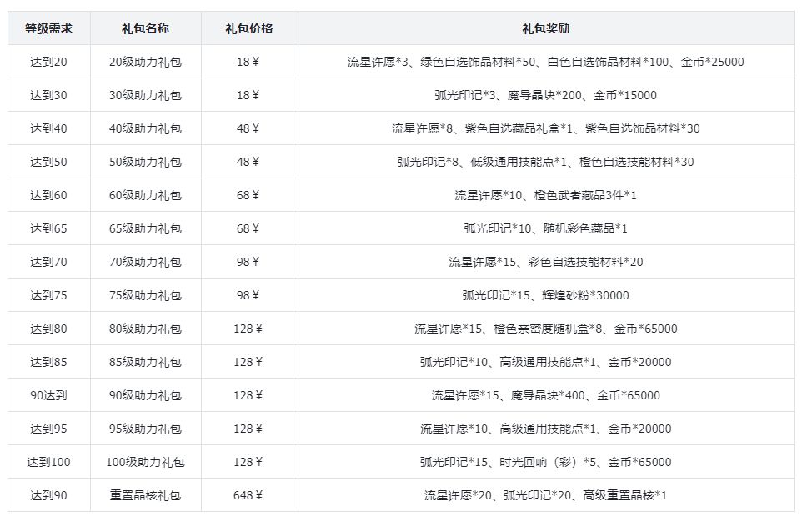
Task: Select the 40级助力礼包 name cell
Action: pos(146,128)
